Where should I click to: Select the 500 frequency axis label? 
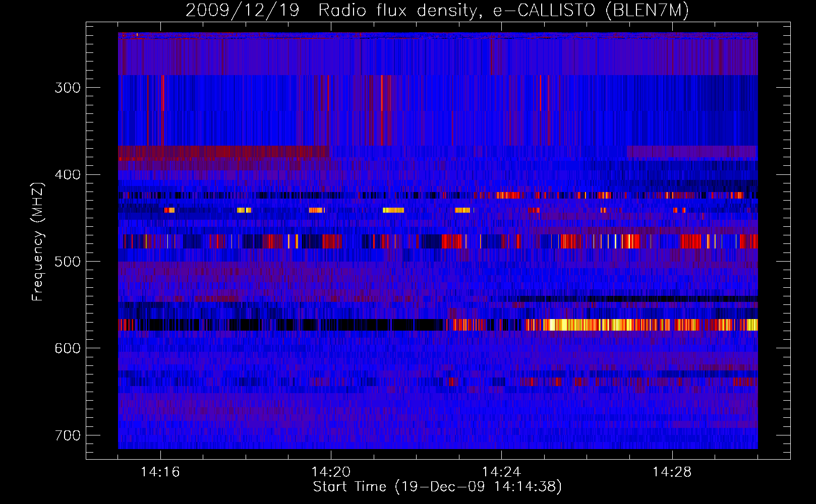67,262
